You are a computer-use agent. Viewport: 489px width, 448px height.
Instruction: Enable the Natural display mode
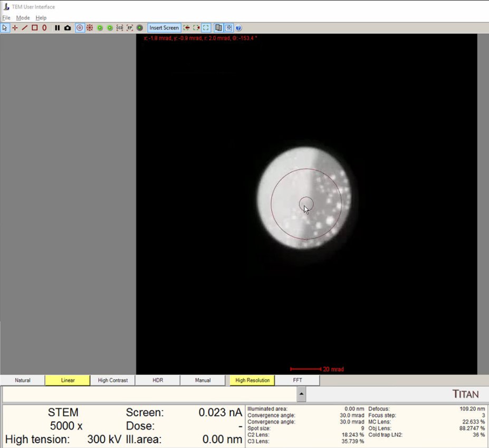click(23, 380)
